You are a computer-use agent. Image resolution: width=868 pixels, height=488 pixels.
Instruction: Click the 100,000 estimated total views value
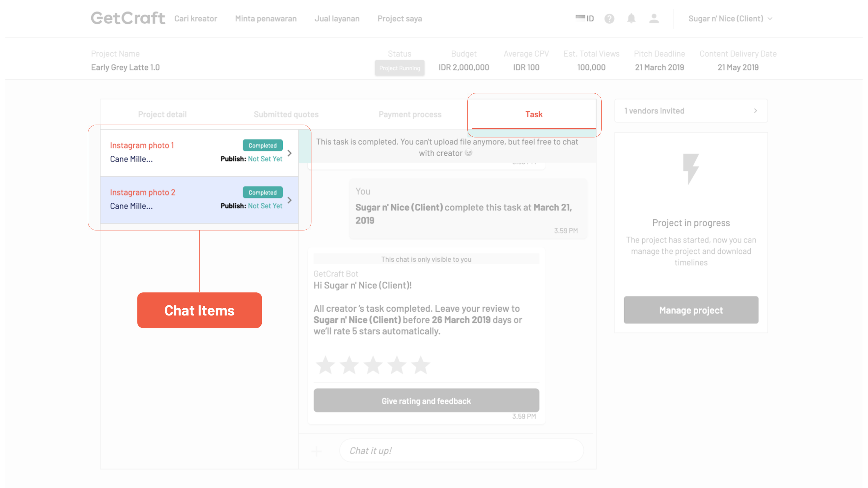tap(591, 67)
